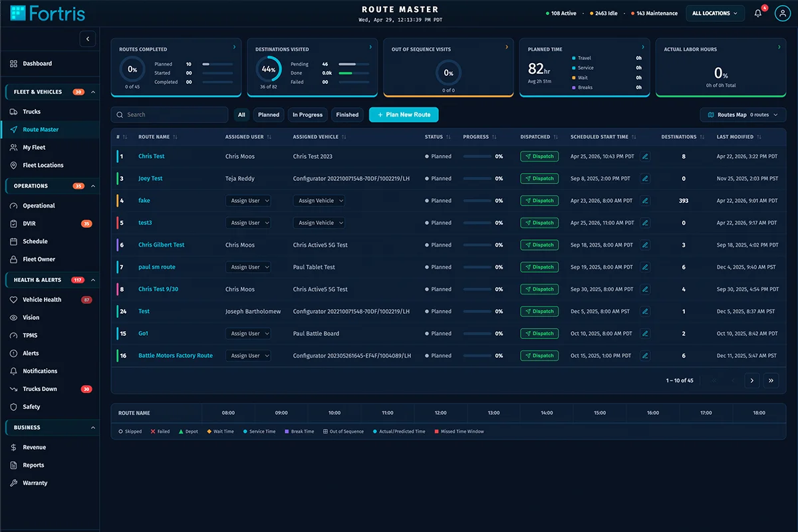
Task: Open Trucks Down in the sidebar
Action: coord(50,389)
